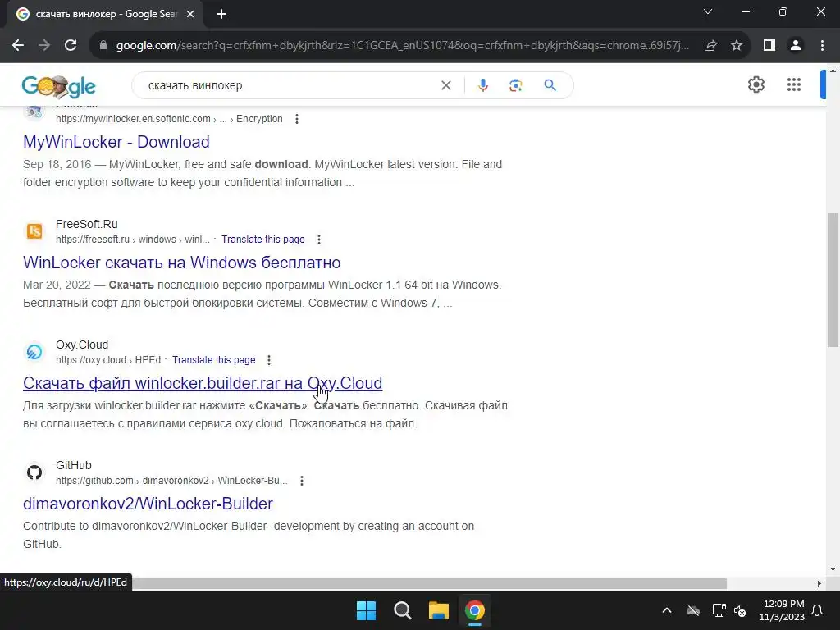Click the FreeSoft.Ru site name
This screenshot has width=840, height=630.
click(x=87, y=224)
